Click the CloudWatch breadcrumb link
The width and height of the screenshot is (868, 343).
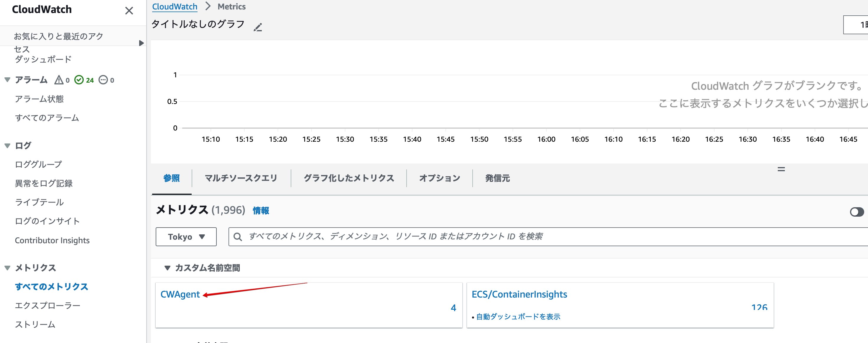tap(175, 6)
